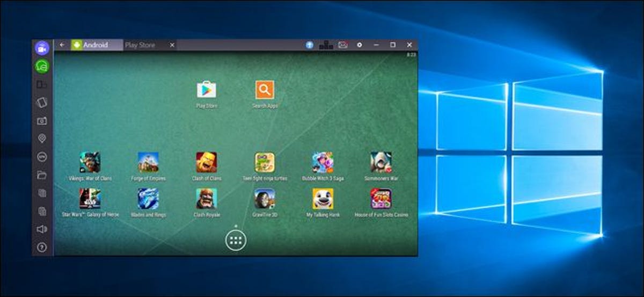
Task: Launch Clash Royale
Action: (x=207, y=198)
